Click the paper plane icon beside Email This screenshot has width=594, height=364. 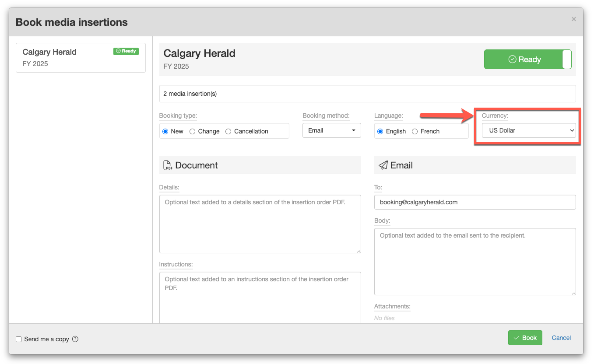(383, 165)
